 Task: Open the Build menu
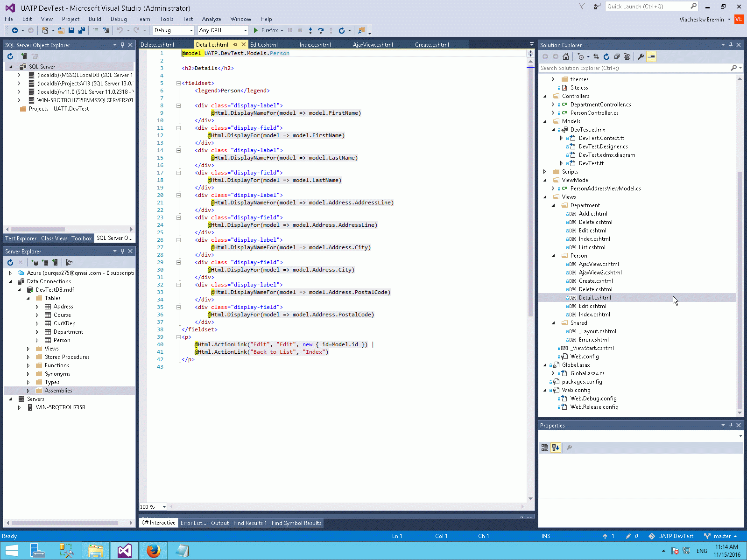(95, 19)
